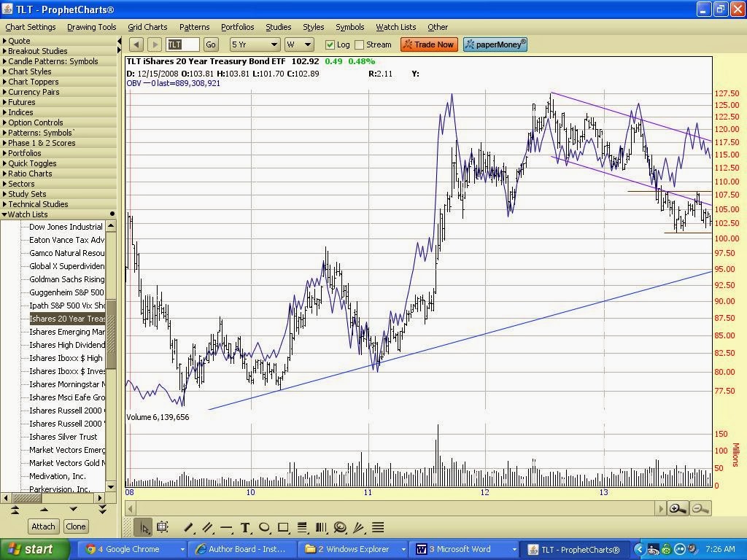Select the fan lines drawing tool
The height and width of the screenshot is (560, 747).
pyautogui.click(x=359, y=527)
